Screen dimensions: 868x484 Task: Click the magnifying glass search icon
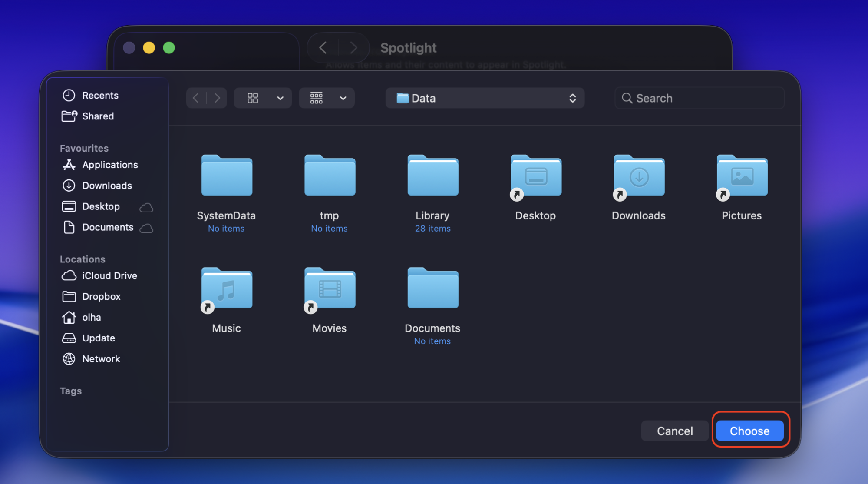627,98
